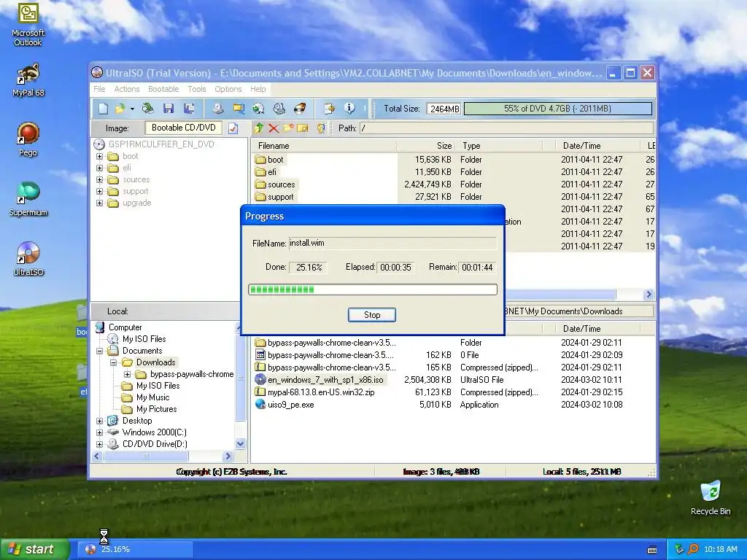Click the Properties icon left of Path
This screenshot has height=560, width=747.
coord(321,128)
